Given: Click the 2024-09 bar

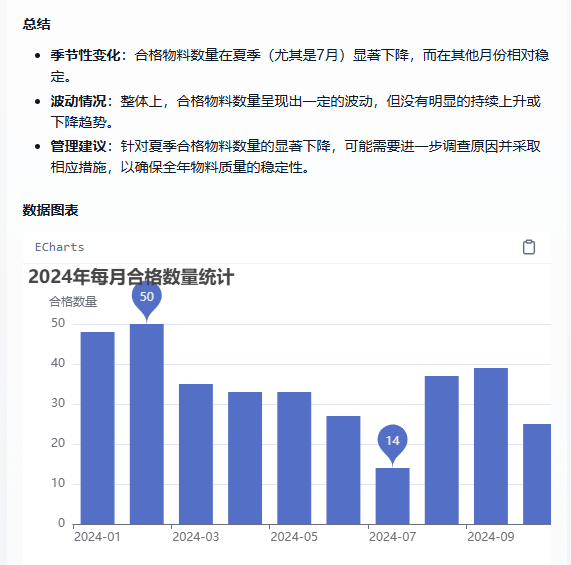Looking at the screenshot, I should (x=491, y=446).
